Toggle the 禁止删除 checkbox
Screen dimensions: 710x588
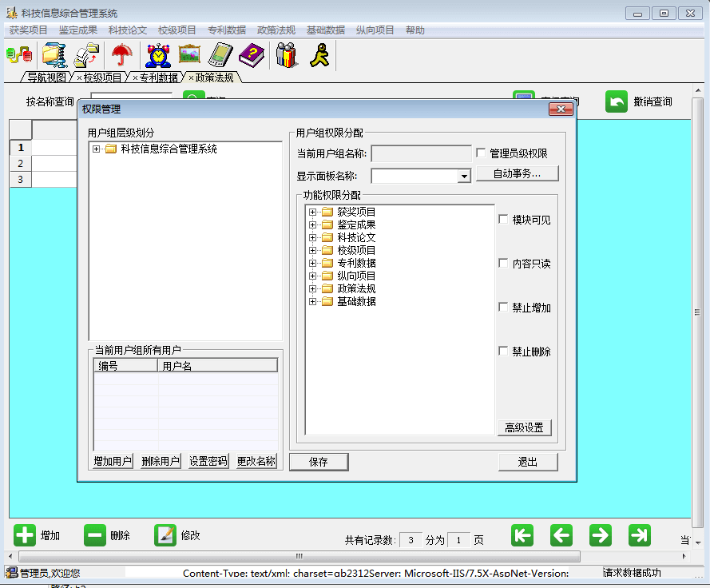[503, 352]
